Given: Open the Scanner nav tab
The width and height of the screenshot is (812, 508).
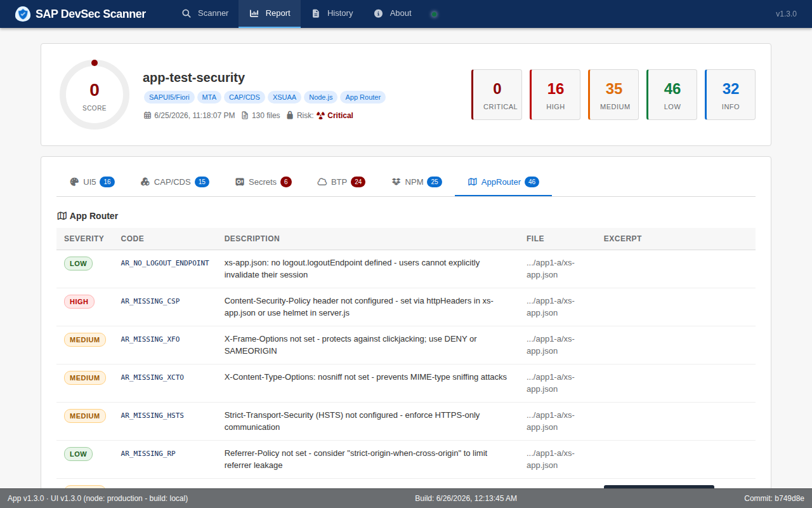Looking at the screenshot, I should tap(205, 13).
